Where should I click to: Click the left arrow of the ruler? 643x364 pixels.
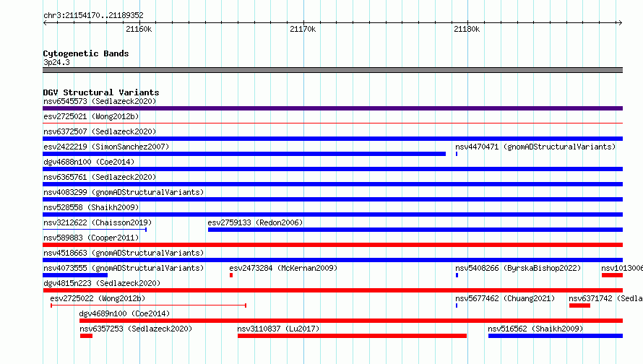point(45,22)
